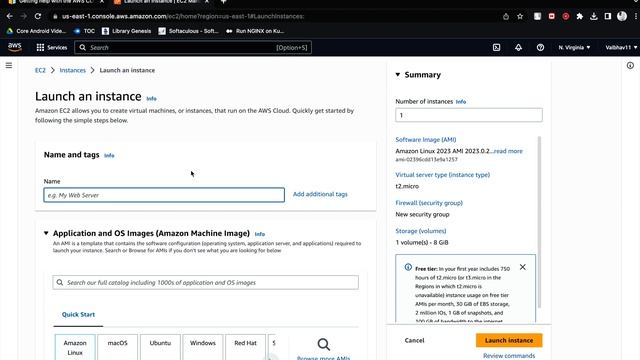This screenshot has width=640, height=360.
Task: Click Add additional tags link
Action: coord(320,194)
